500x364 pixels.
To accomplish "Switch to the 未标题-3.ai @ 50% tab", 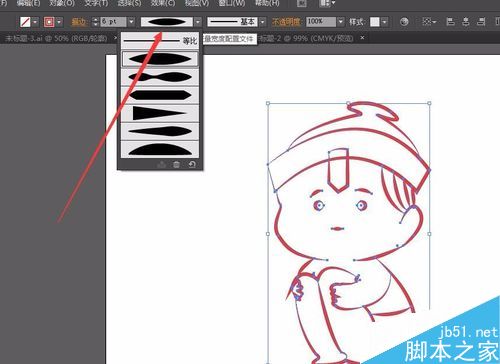I will [x=56, y=38].
